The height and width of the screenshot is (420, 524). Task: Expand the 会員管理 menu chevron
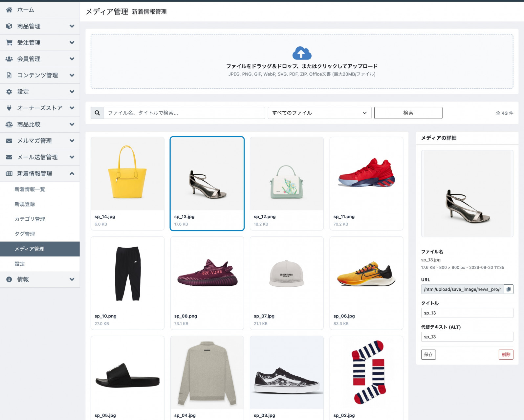pos(72,59)
